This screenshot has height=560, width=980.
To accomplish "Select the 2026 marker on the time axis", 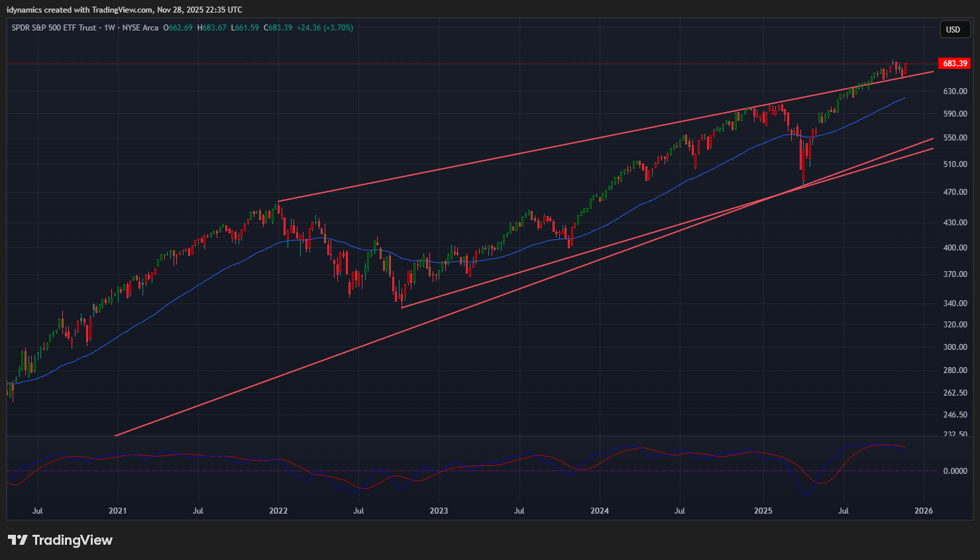I will [923, 511].
